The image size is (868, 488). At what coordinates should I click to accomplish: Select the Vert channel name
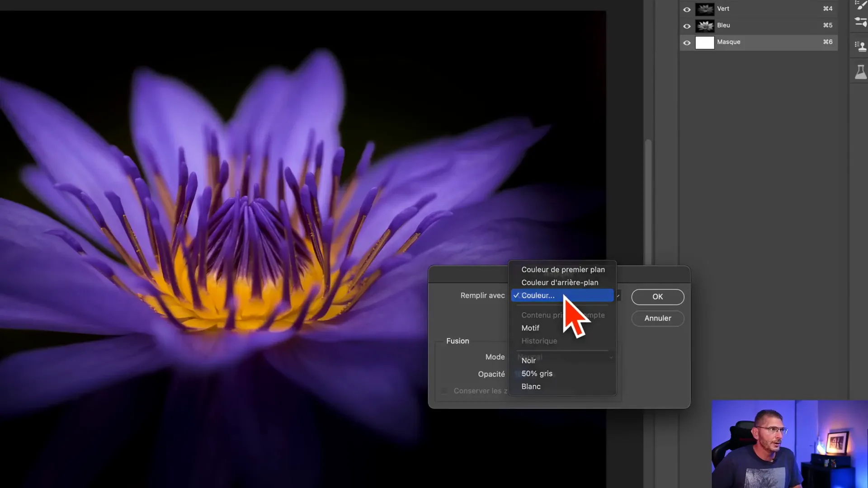(723, 9)
